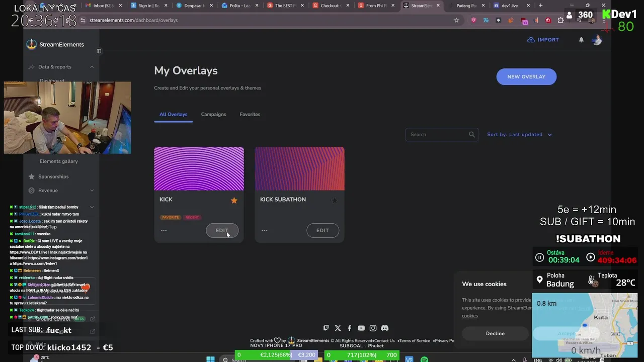The image size is (644, 362).
Task: Click the FAVORITE tag on KICK overlay
Action: tap(170, 217)
